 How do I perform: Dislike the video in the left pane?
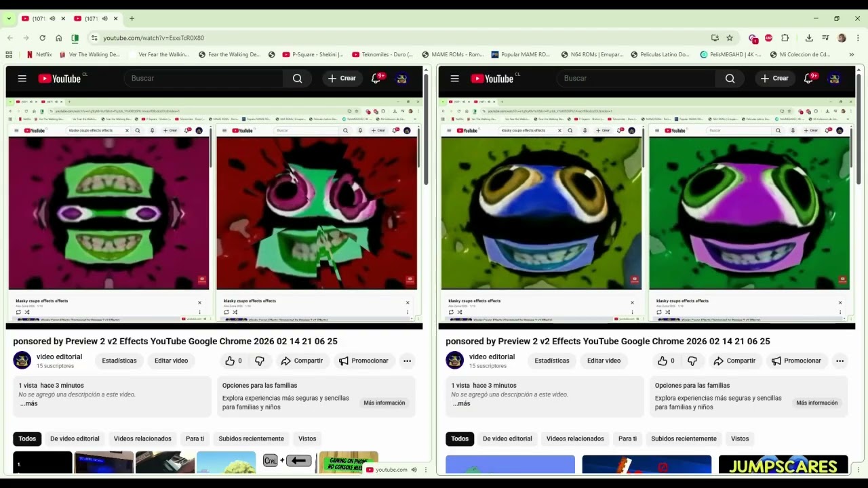[x=260, y=361]
